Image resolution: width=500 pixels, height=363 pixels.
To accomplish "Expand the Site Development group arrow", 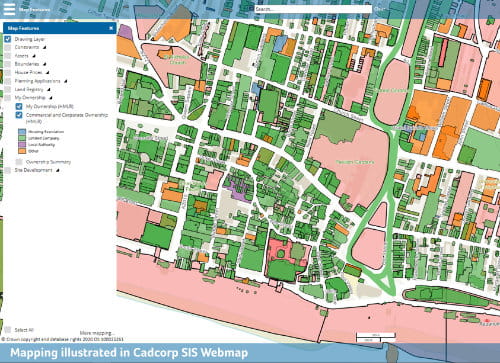I will [58, 170].
